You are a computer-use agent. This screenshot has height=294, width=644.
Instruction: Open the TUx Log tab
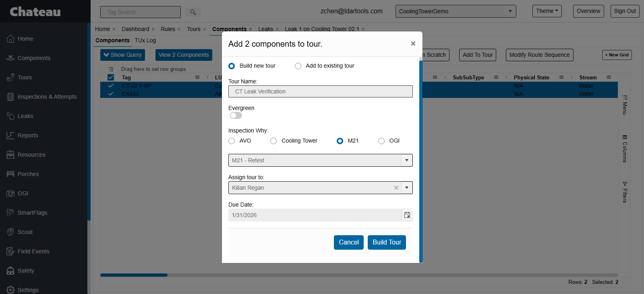pyautogui.click(x=145, y=40)
